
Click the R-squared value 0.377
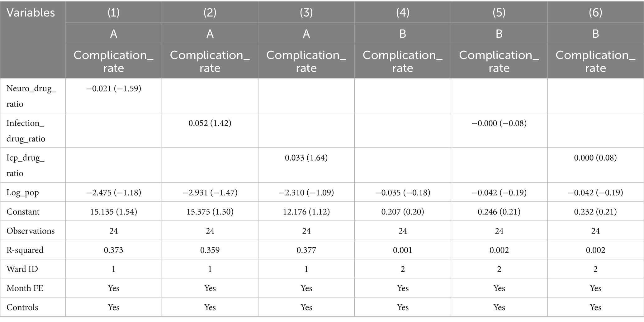pyautogui.click(x=306, y=250)
